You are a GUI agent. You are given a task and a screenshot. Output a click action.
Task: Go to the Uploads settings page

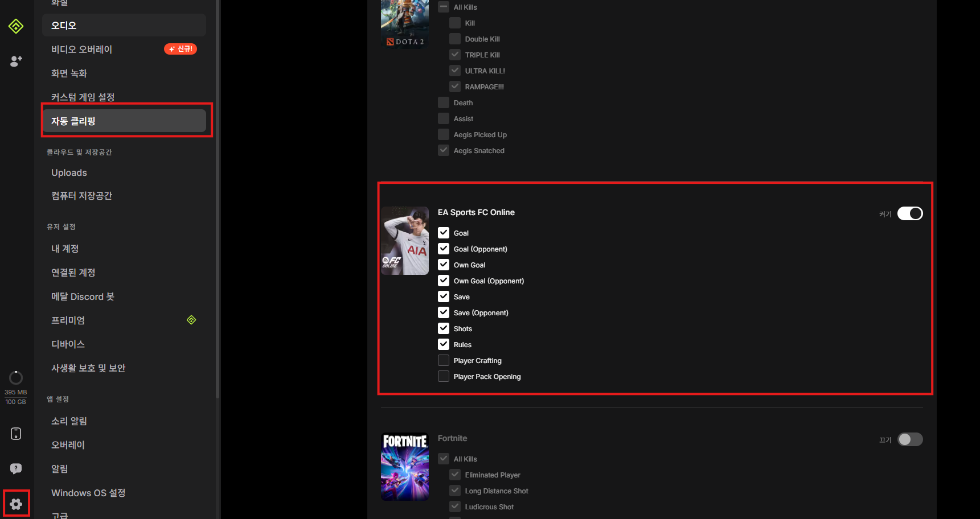(x=69, y=172)
